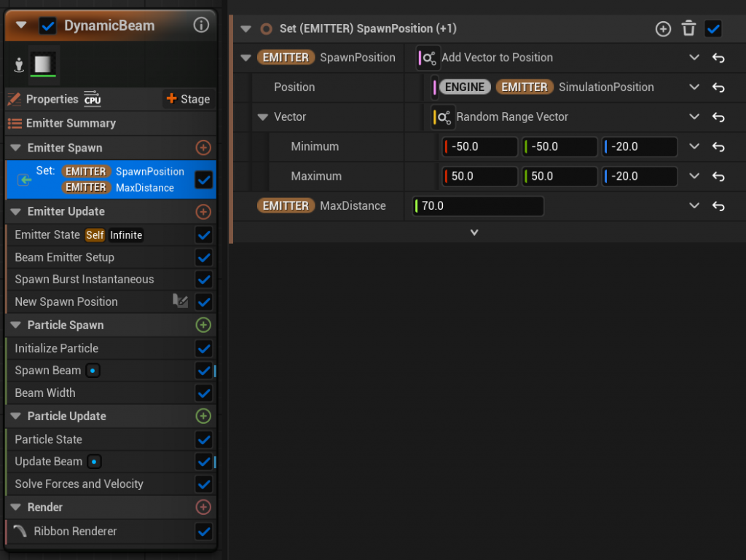Reset MaxDistance value with the arrow icon

(718, 206)
